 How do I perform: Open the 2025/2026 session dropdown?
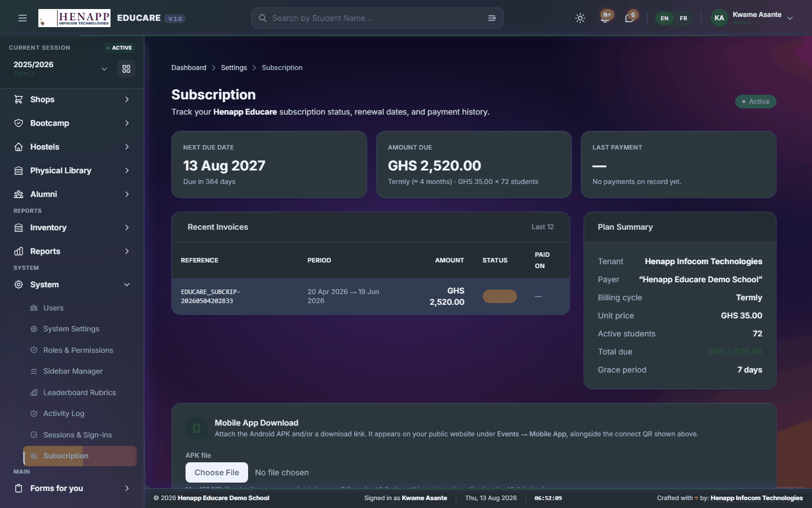click(x=60, y=68)
